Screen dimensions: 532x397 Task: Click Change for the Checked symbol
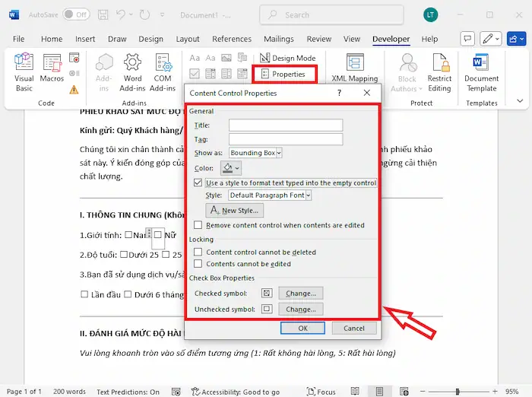point(301,294)
